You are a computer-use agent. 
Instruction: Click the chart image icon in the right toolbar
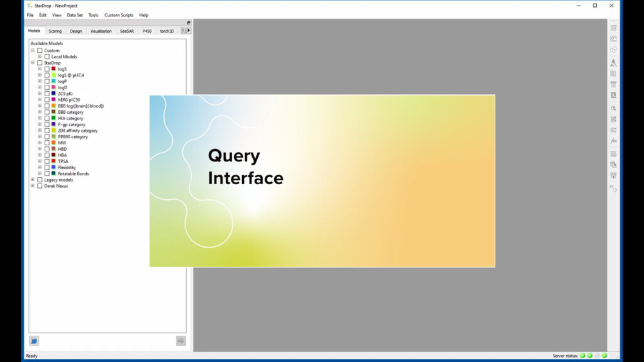pos(613,38)
